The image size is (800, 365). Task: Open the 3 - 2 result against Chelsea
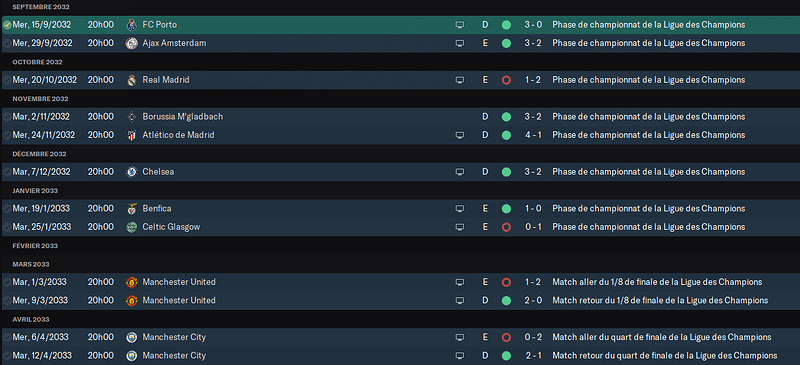tap(533, 172)
